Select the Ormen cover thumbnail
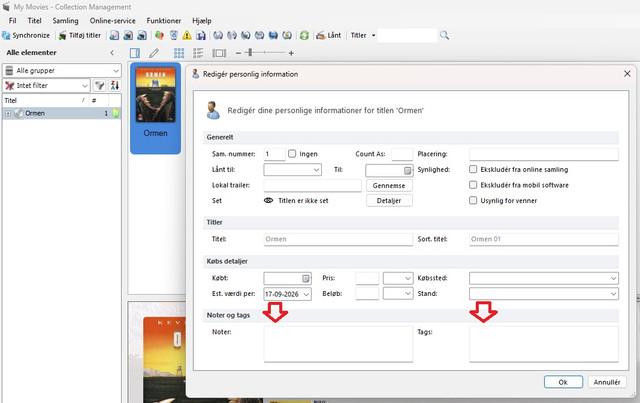Image resolution: width=640 pixels, height=403 pixels. pos(156,108)
